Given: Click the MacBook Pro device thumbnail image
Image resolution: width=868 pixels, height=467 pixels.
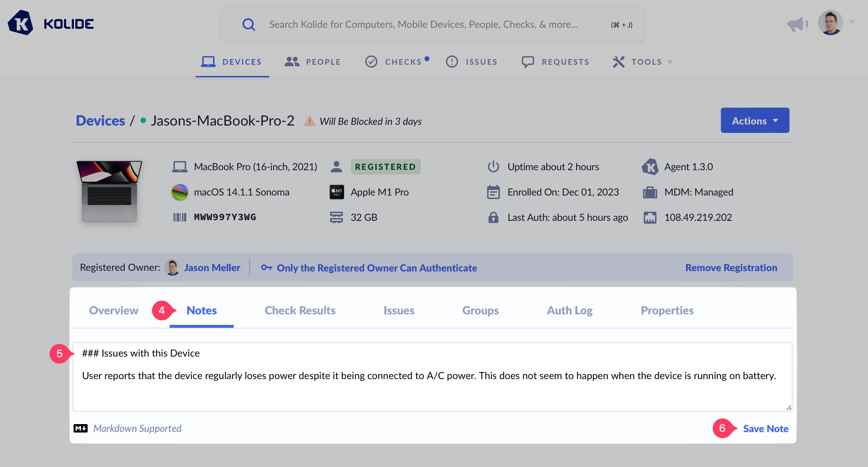Looking at the screenshot, I should point(109,192).
